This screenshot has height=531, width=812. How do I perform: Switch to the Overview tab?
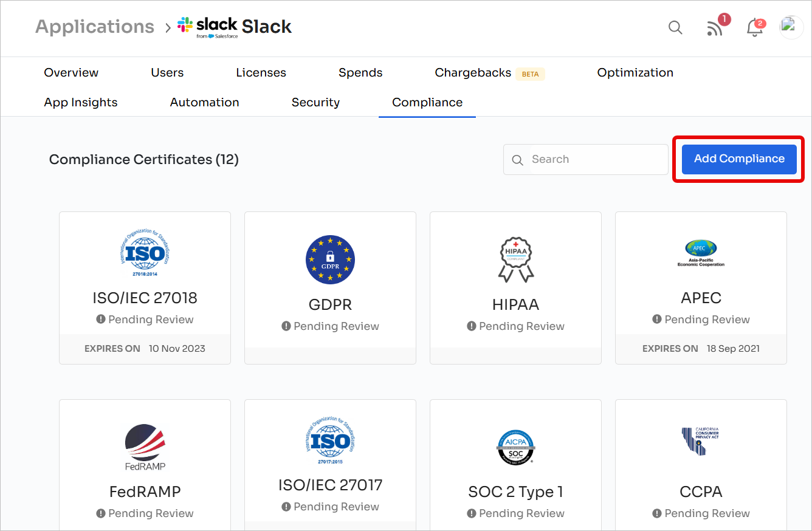[x=71, y=72]
